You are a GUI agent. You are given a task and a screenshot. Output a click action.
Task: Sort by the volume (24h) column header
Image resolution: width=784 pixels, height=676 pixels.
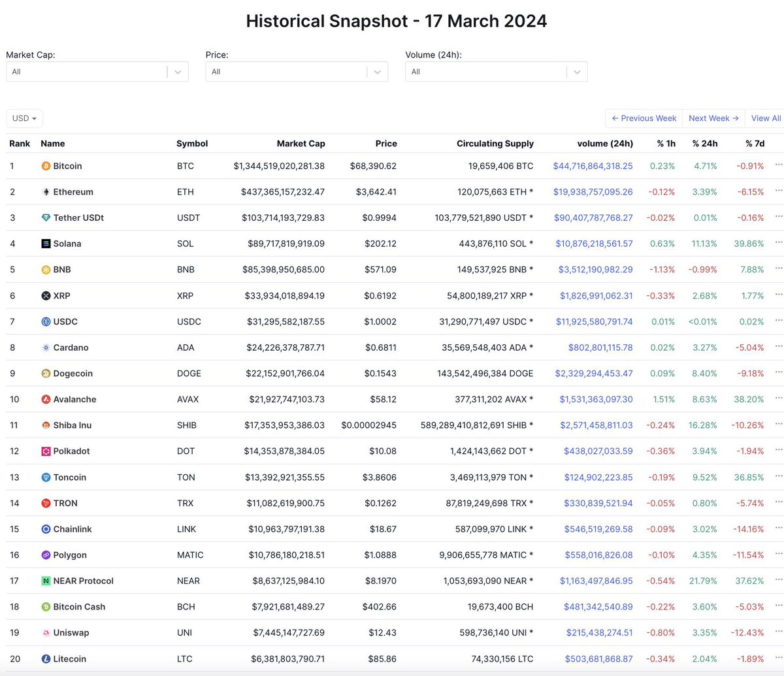605,144
